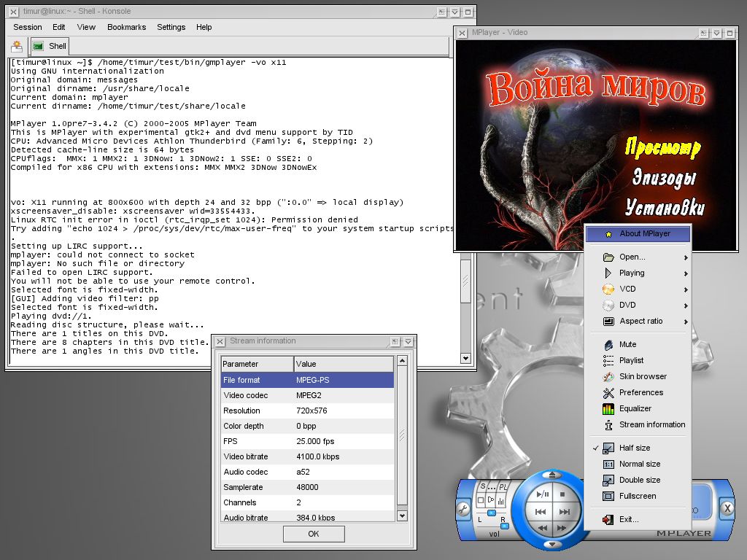Viewport: 747px width, 560px height.
Task: Open the Settings menu in Konsole
Action: [171, 27]
